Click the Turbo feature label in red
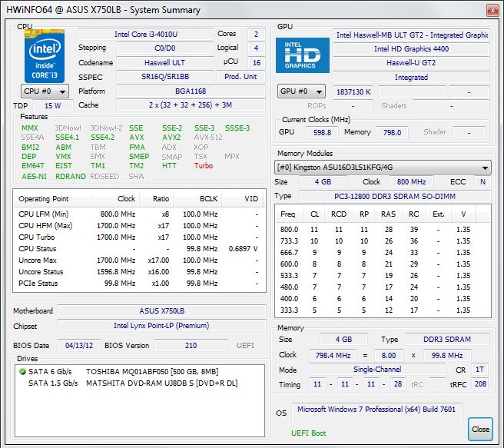504x448 pixels. [x=204, y=165]
